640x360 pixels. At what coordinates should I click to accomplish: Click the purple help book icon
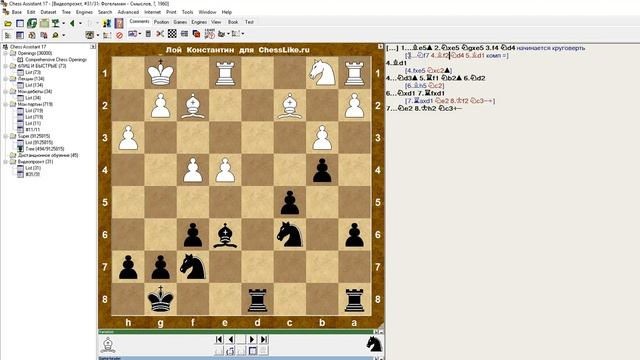coord(119,23)
